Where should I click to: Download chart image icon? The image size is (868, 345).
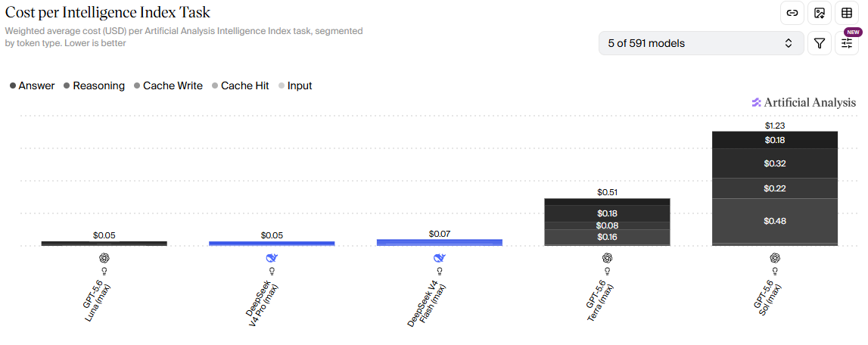(x=820, y=14)
